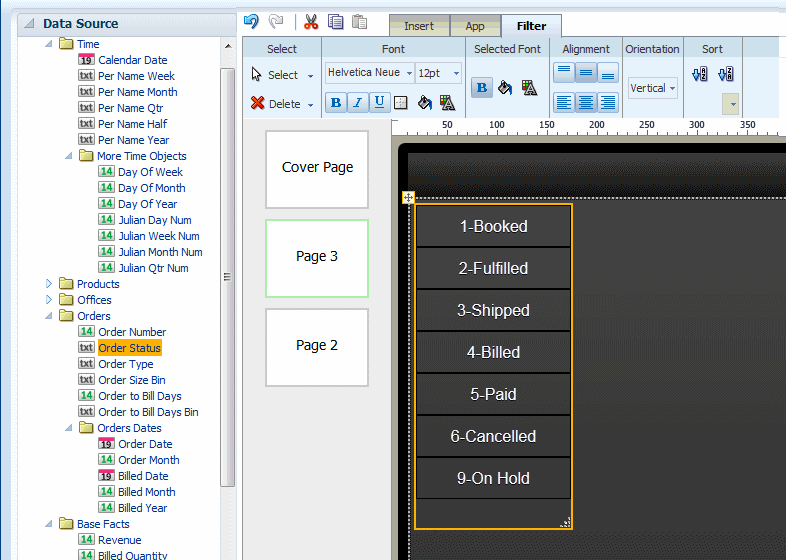Viewport: 786px width, 560px height.
Task: Collapse the Data Source panel
Action: [30, 23]
